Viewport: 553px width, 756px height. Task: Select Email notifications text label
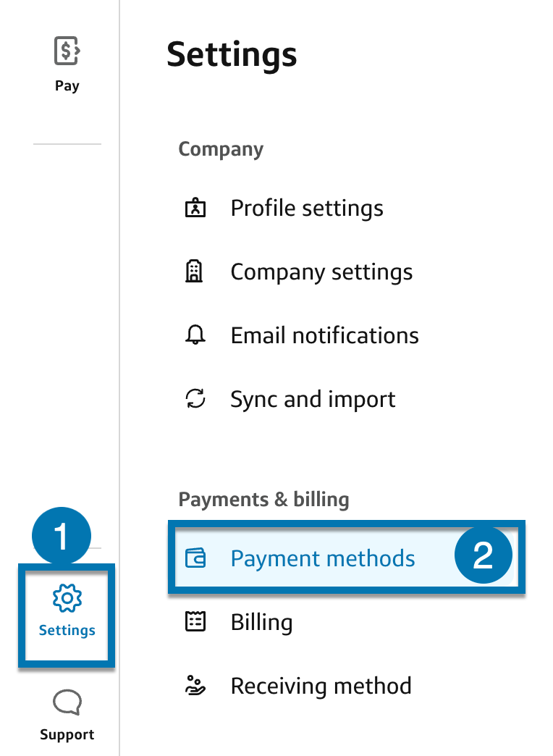(324, 335)
